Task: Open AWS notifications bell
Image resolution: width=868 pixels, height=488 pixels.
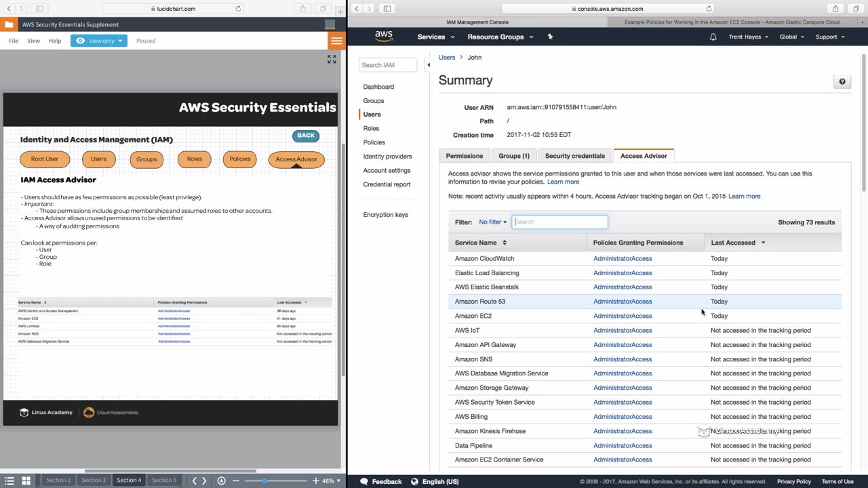Action: coord(713,37)
